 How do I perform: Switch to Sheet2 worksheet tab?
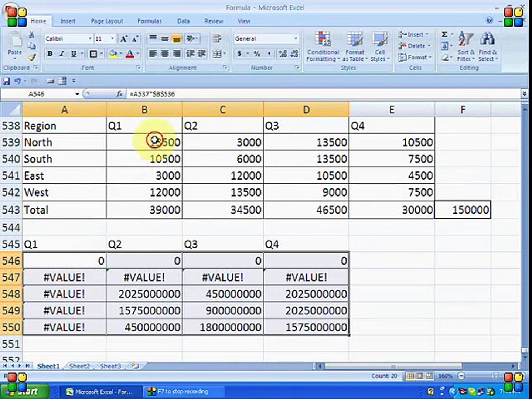point(79,366)
